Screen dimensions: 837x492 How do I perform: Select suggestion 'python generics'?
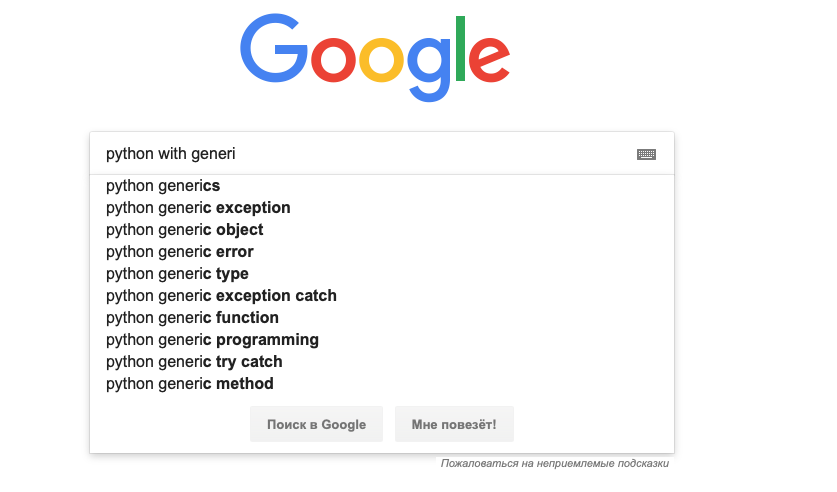pos(382,186)
